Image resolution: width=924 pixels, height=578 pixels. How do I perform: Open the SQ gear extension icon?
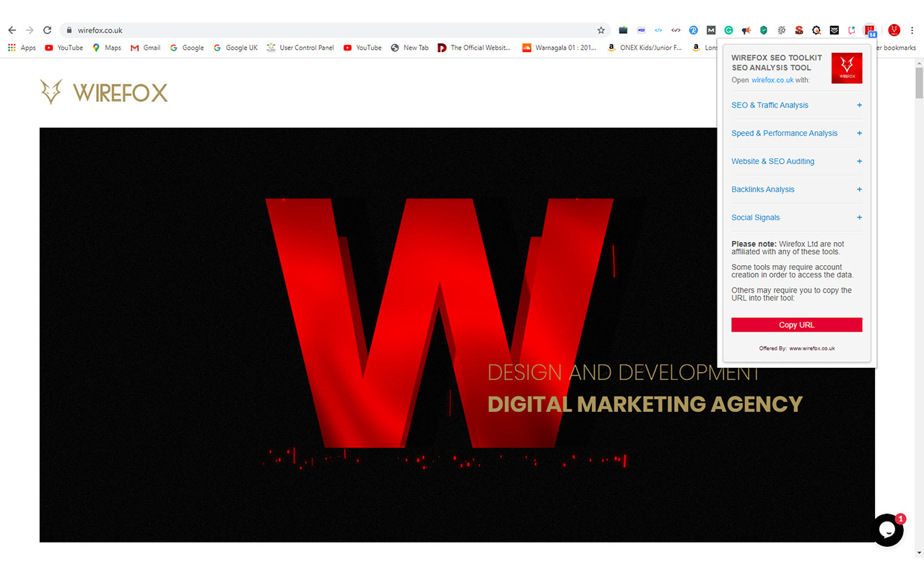tap(782, 30)
